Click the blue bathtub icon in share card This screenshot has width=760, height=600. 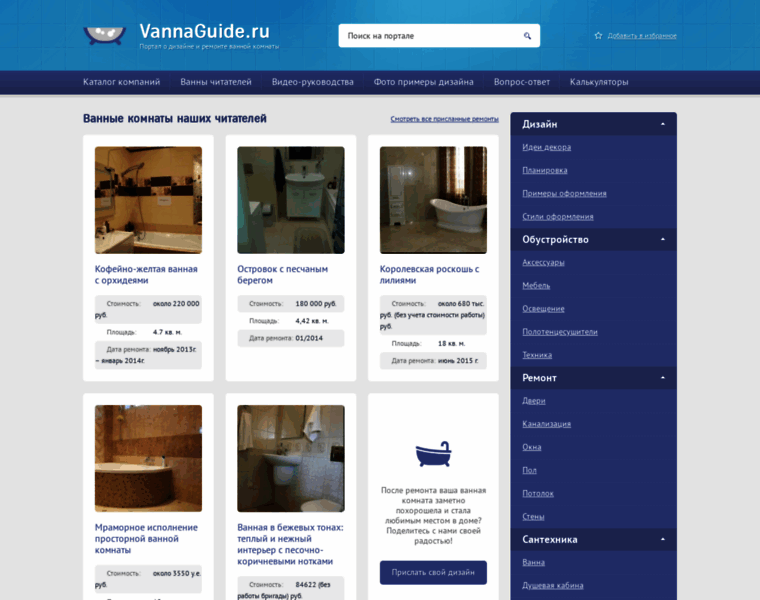pos(433,454)
